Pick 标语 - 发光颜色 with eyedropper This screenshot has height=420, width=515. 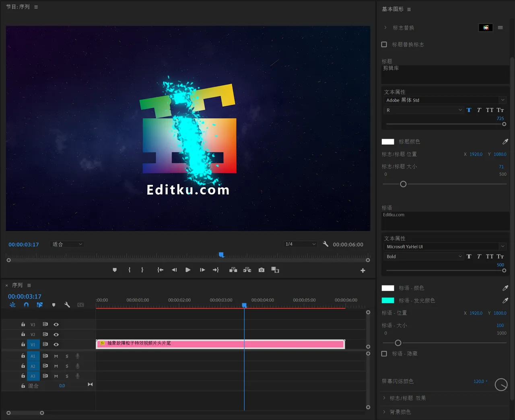505,300
